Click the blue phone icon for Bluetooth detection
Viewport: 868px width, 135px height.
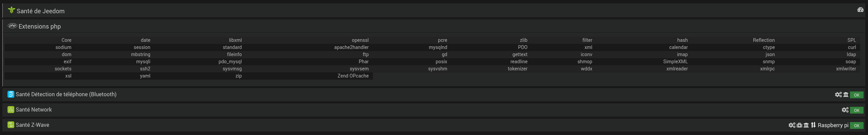pyautogui.click(x=11, y=94)
